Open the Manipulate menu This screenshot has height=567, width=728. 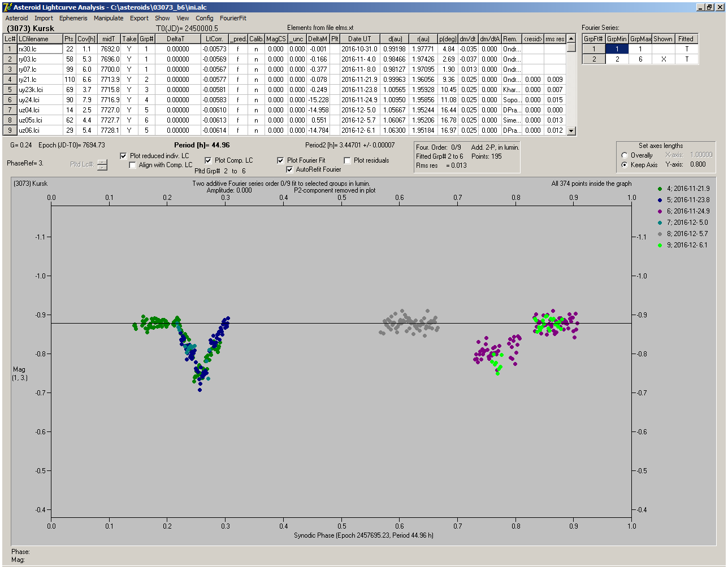(109, 18)
